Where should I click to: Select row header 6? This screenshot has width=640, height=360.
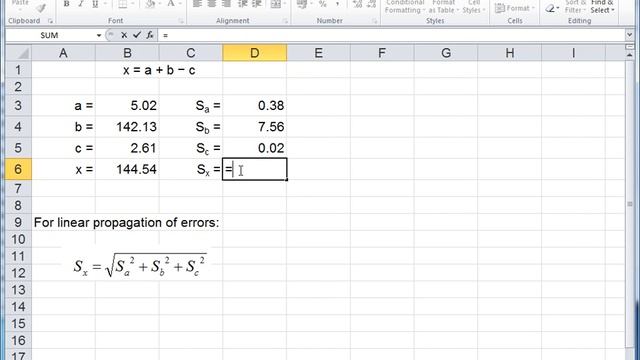[18, 169]
